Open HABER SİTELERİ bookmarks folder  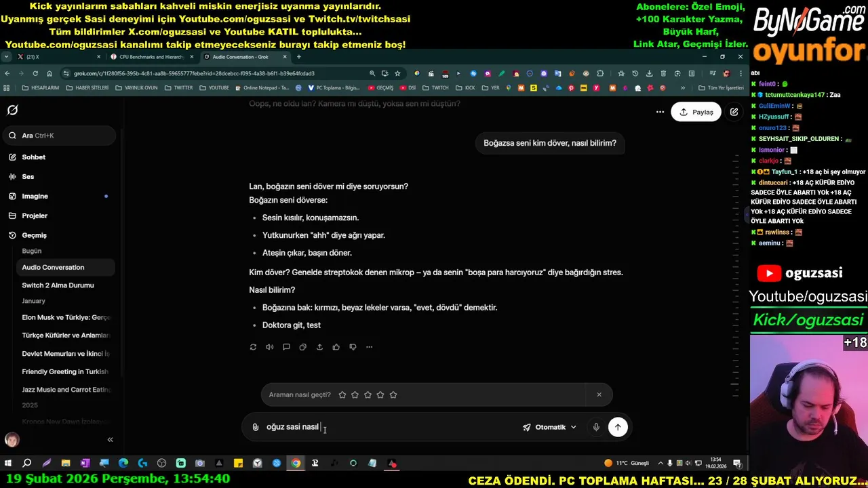tap(87, 88)
